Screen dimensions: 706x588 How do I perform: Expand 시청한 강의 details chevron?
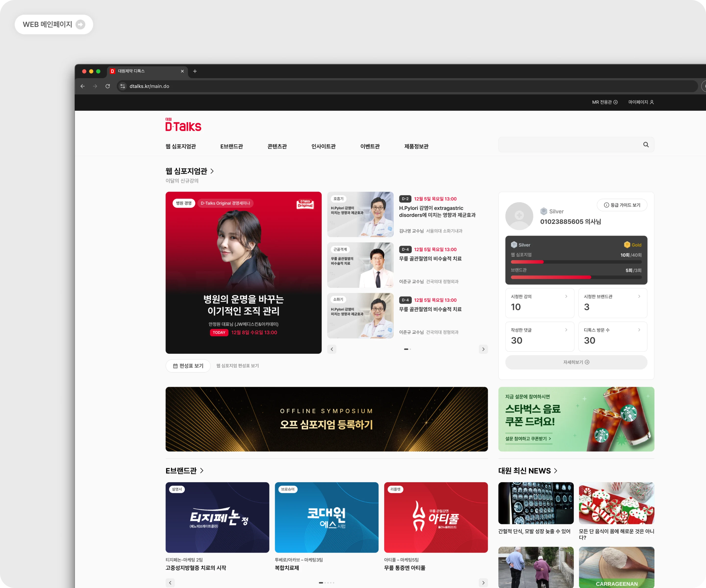point(566,296)
